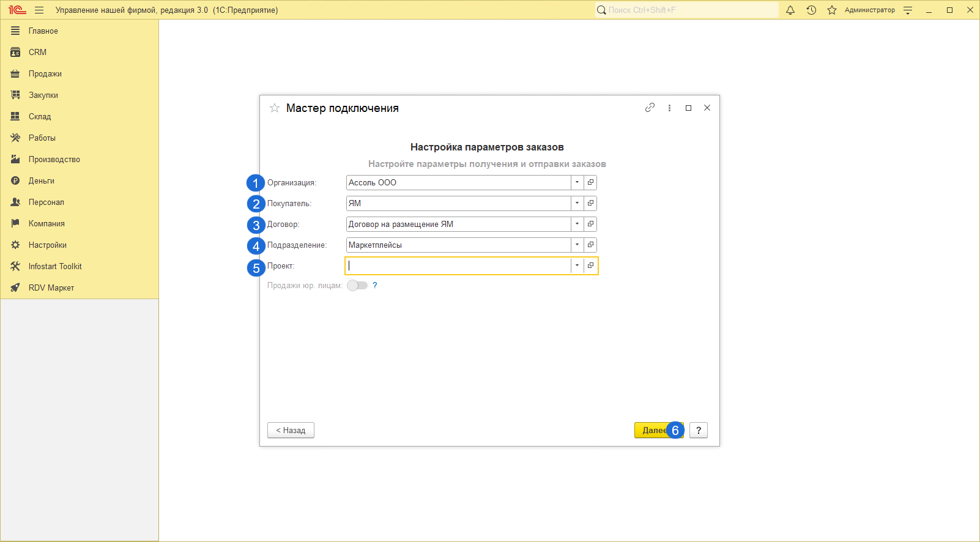Screen dimensions: 980x542
Task: Focus the global search field
Action: pyautogui.click(x=687, y=10)
